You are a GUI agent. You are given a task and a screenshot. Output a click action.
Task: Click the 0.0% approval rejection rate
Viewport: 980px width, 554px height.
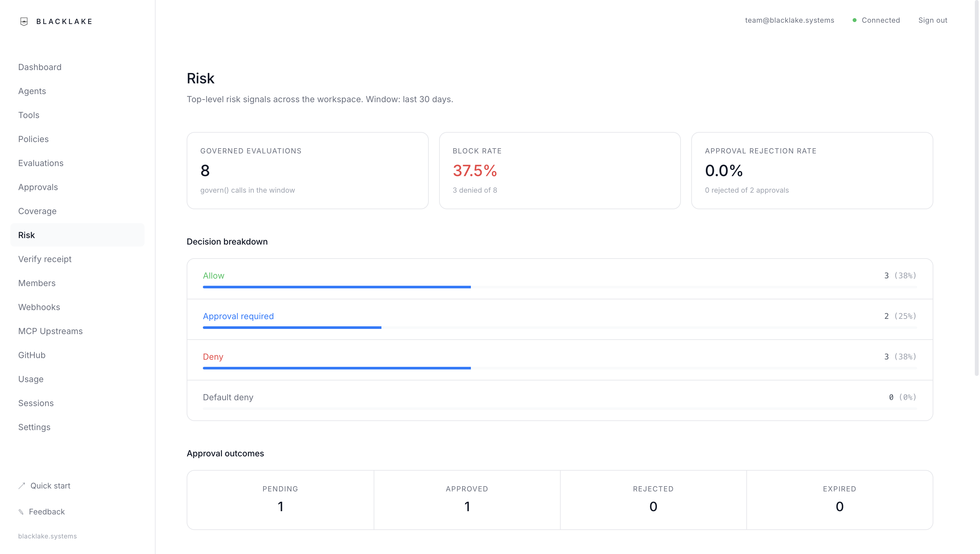point(724,171)
